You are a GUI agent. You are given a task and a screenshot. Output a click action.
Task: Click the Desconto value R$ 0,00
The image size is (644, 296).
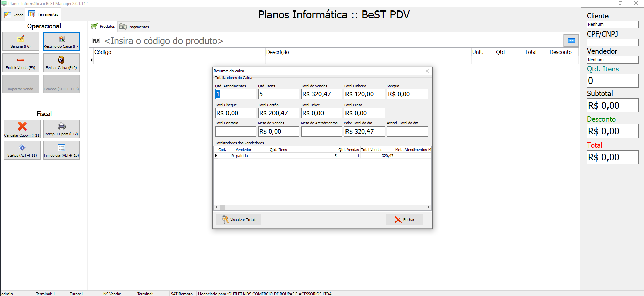(x=613, y=131)
